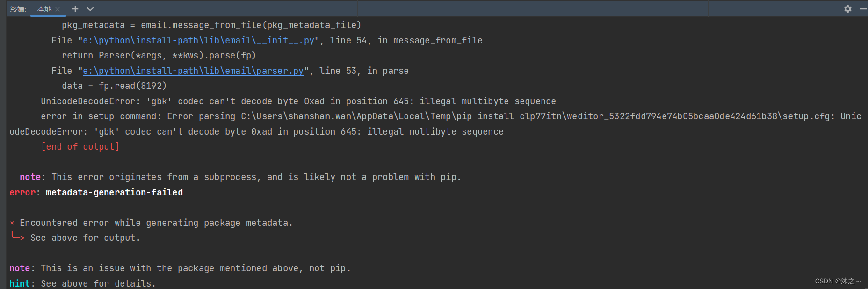Click the hint: See above for details line
The width and height of the screenshot is (868, 289).
coord(82,283)
